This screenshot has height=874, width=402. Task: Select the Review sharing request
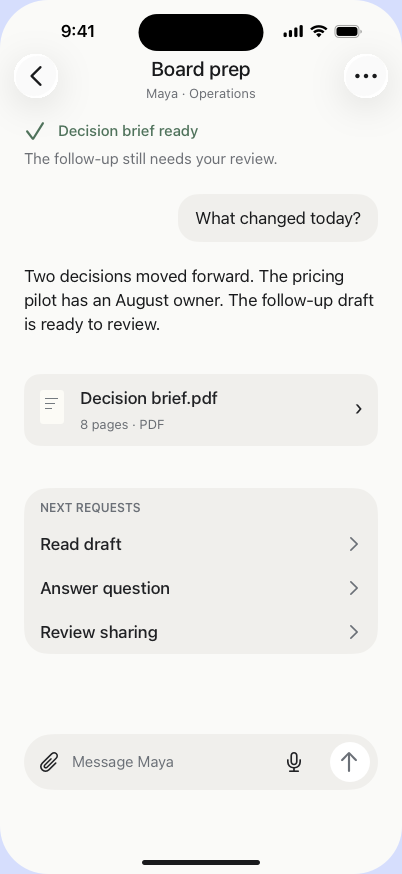pyautogui.click(x=201, y=632)
